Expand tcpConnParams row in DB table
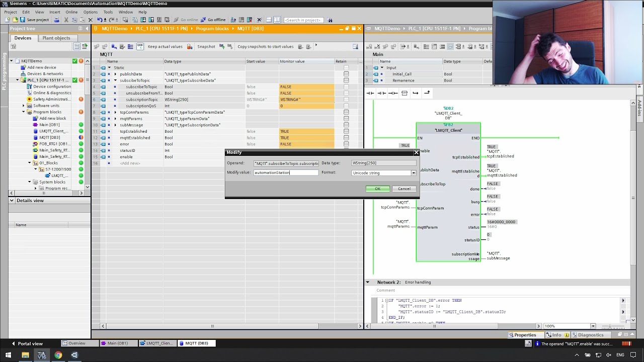The width and height of the screenshot is (644, 362). click(115, 112)
